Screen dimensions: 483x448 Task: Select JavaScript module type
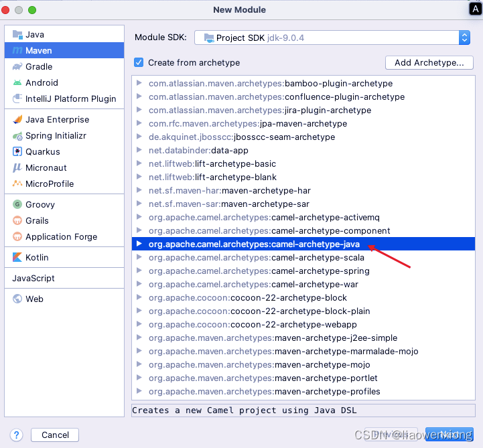(x=33, y=278)
